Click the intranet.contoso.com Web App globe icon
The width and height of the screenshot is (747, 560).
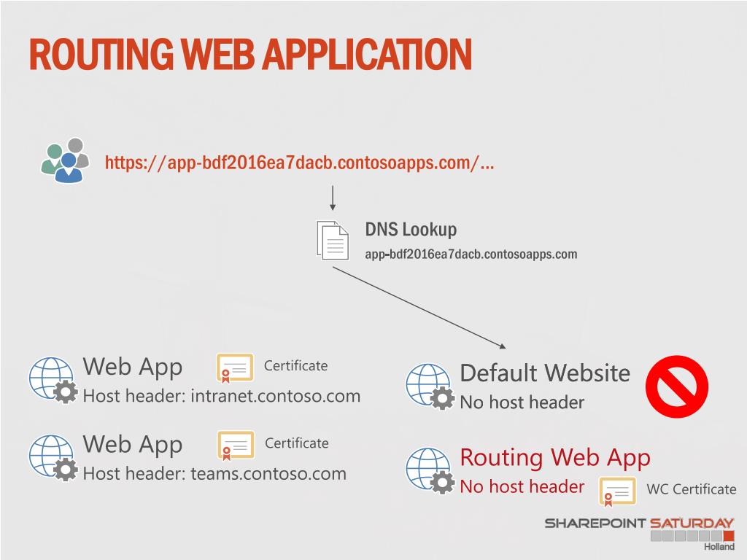53,380
